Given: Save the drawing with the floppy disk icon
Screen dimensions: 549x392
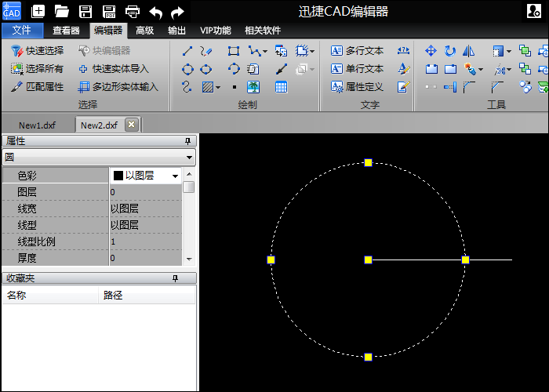Looking at the screenshot, I should point(85,11).
